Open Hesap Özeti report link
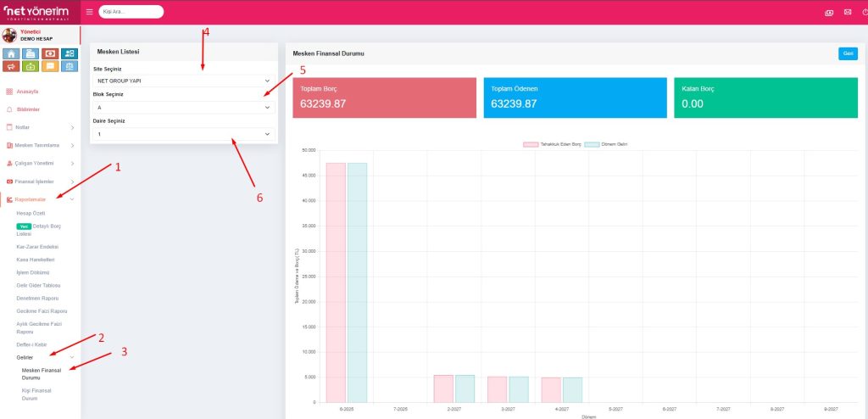868x419 pixels. point(31,213)
